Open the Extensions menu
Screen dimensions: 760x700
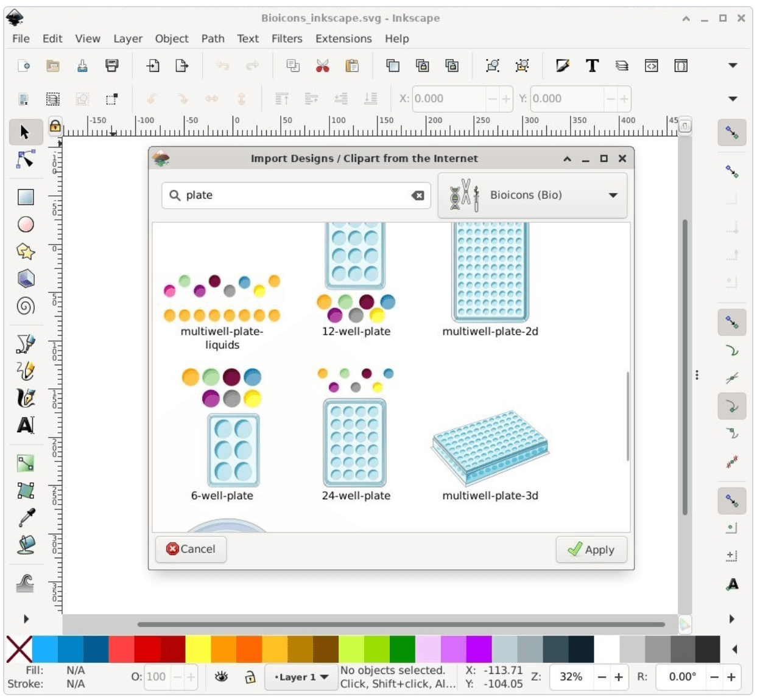pos(343,38)
